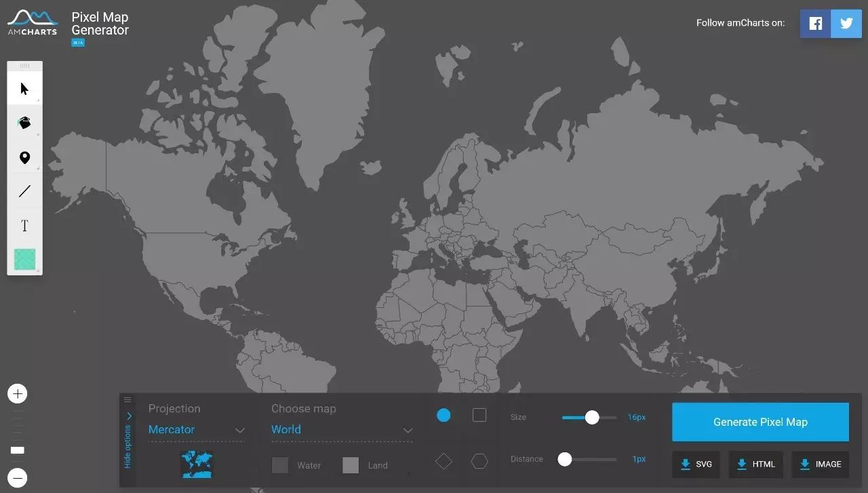Open the teal color swatch in the toolbar
Viewport: 868px width, 493px height.
[24, 259]
